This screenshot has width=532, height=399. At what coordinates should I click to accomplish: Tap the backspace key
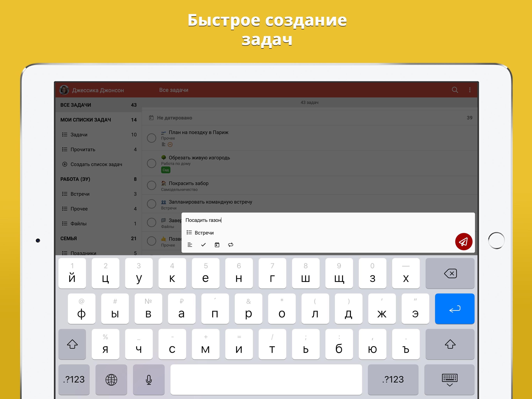pyautogui.click(x=450, y=273)
